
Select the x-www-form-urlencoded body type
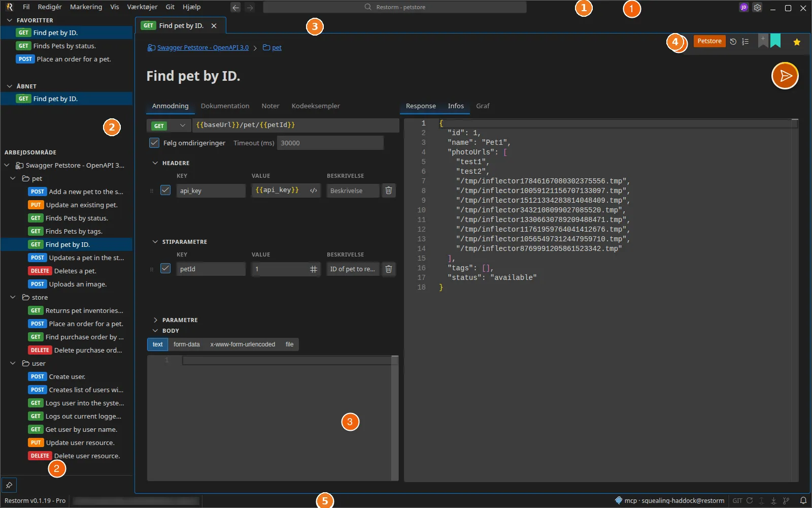243,344
